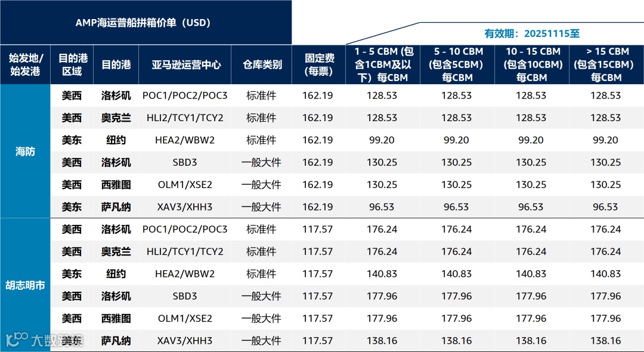Select the 5-10 CBM column header
Image resolution: width=644 pixels, height=352 pixels.
pos(457,64)
